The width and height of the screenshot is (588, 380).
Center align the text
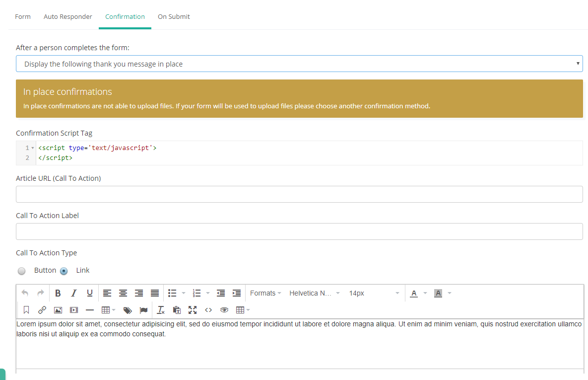pos(123,293)
